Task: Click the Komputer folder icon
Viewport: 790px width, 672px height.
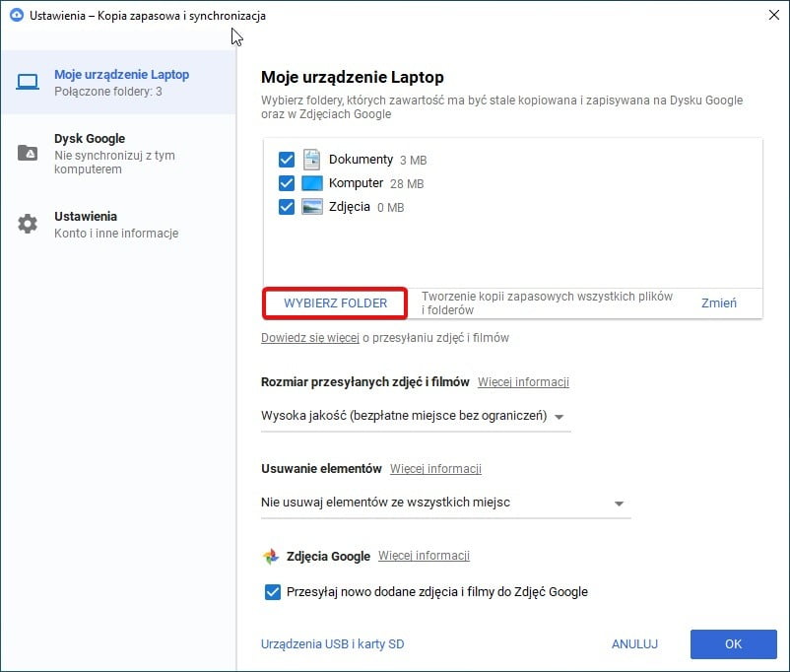Action: (311, 183)
